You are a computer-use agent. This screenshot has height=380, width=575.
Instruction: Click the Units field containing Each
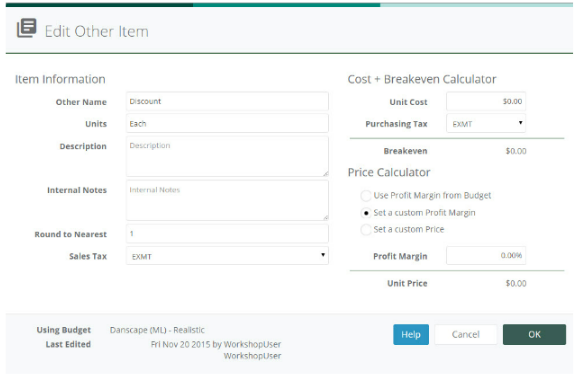[x=227, y=123]
